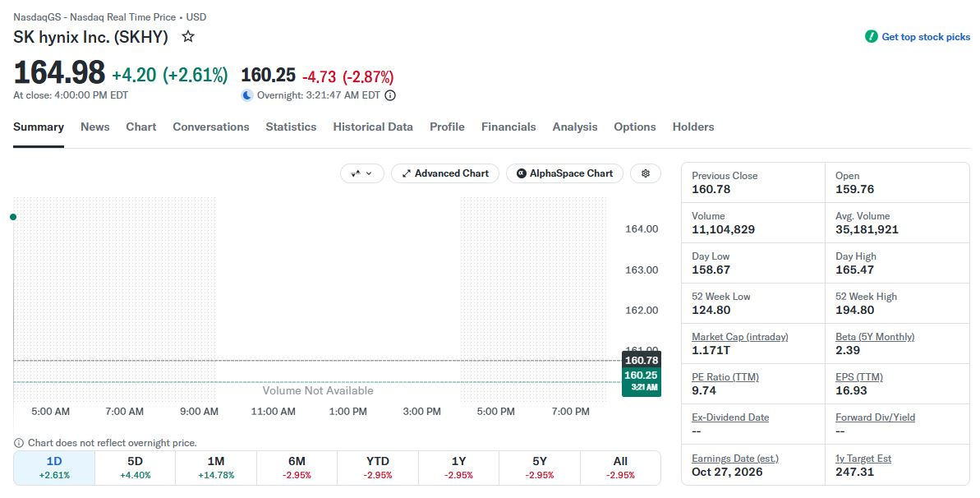Click the earnings date Oct 27, 2026

pyautogui.click(x=728, y=472)
